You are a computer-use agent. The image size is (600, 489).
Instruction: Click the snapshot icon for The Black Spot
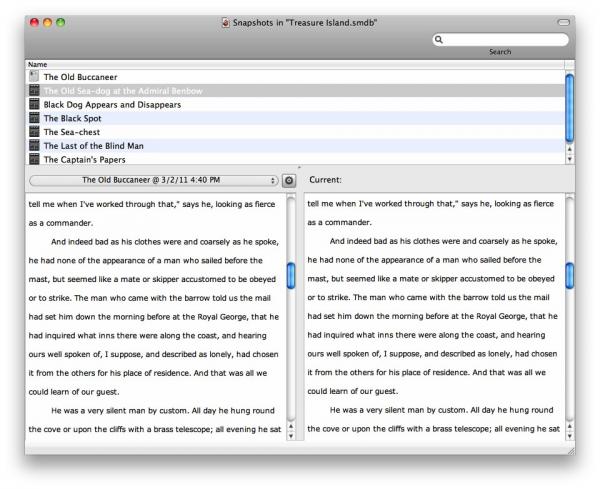click(x=34, y=118)
